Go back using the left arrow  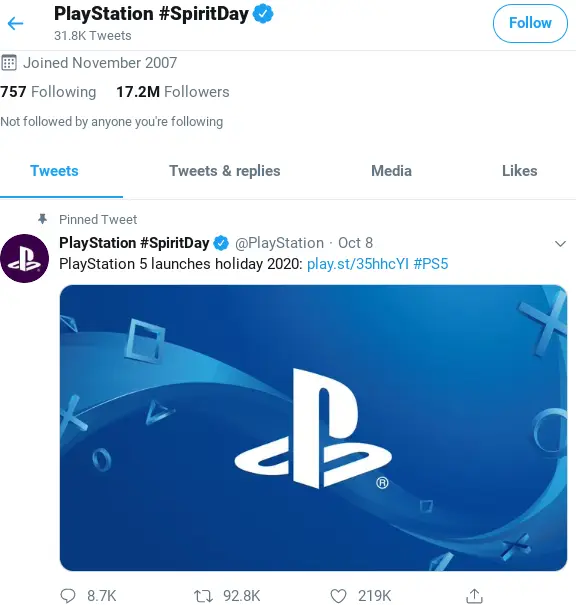(15, 24)
